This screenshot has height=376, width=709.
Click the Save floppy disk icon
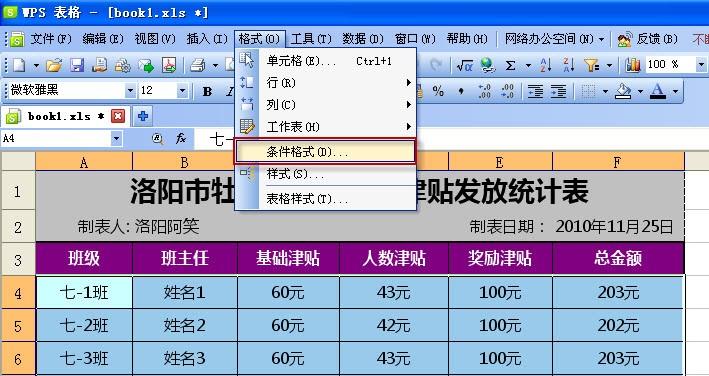(77, 66)
